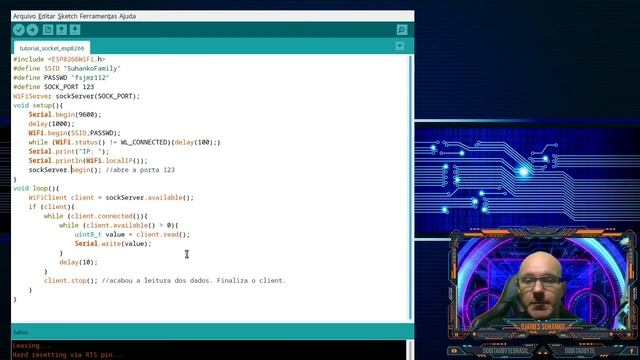Click the 'if (client){' line
Image resolution: width=640 pixels, height=360 pixels.
tap(51, 207)
